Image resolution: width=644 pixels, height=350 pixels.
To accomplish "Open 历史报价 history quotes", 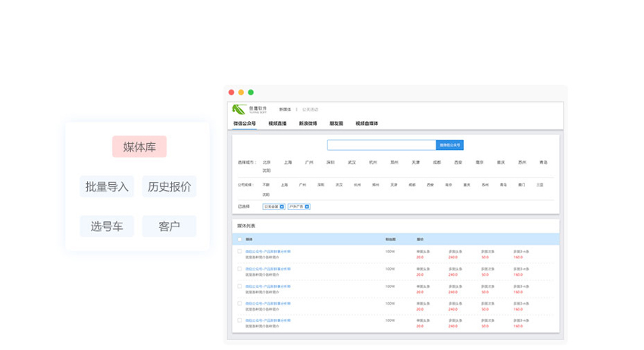I will [169, 186].
